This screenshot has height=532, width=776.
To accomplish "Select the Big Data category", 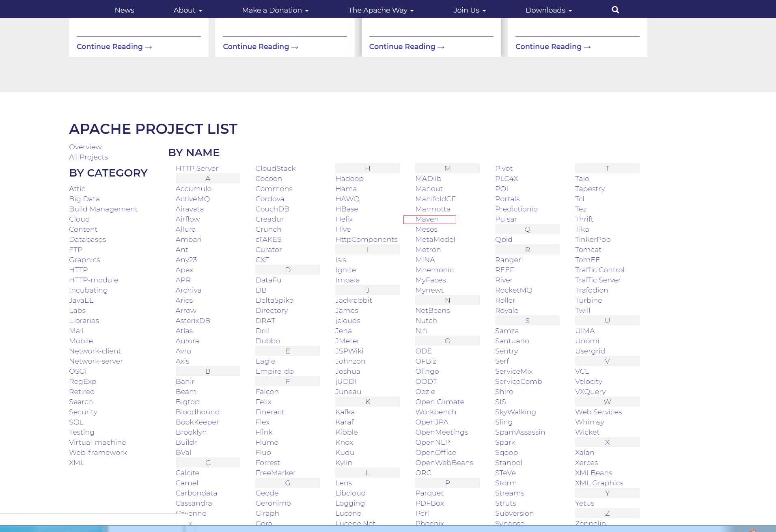I will tap(84, 199).
